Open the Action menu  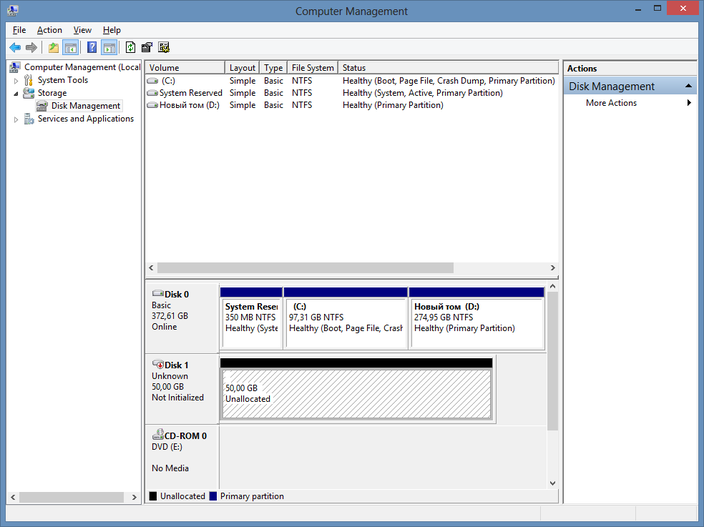pos(49,30)
